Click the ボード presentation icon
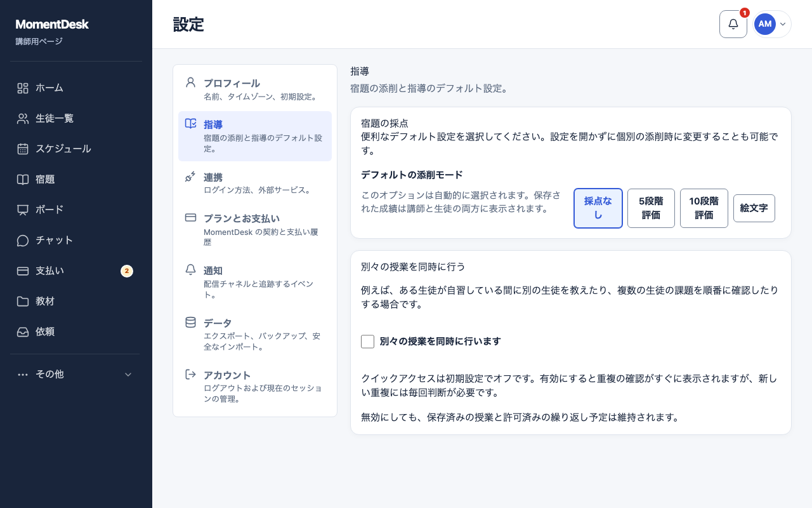Viewport: 812px width, 508px height. point(23,210)
